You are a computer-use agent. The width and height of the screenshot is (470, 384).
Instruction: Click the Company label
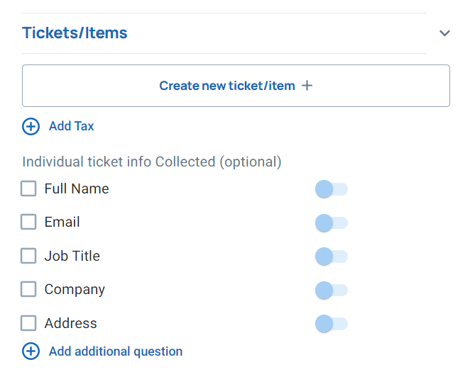pyautogui.click(x=75, y=290)
